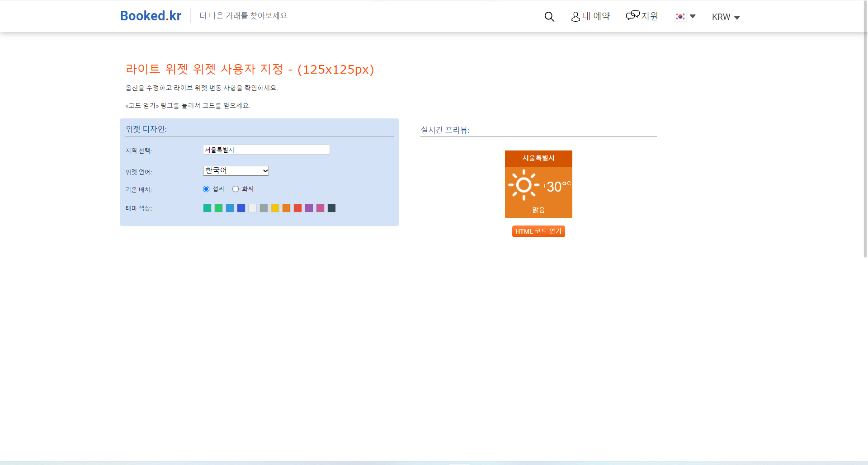Select the 섭씨 (Celsius) radio button
The height and width of the screenshot is (465, 868).
point(206,189)
